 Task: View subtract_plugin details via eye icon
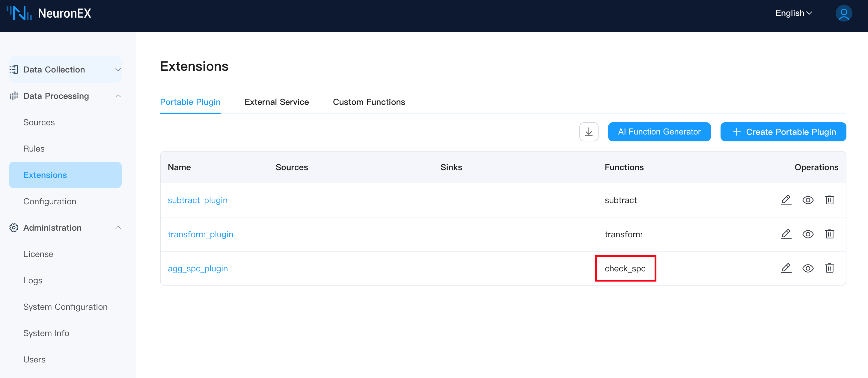[808, 200]
